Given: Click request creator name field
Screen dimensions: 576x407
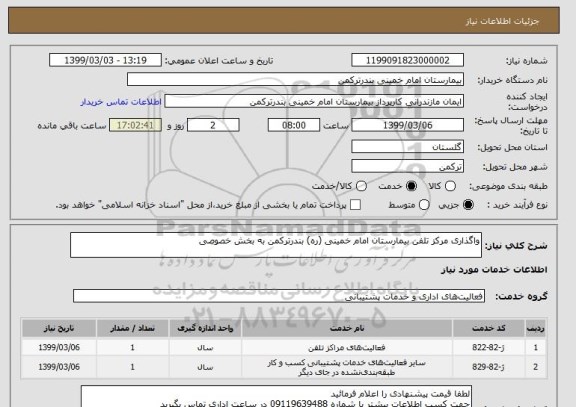Looking at the screenshot, I should click(x=314, y=101).
